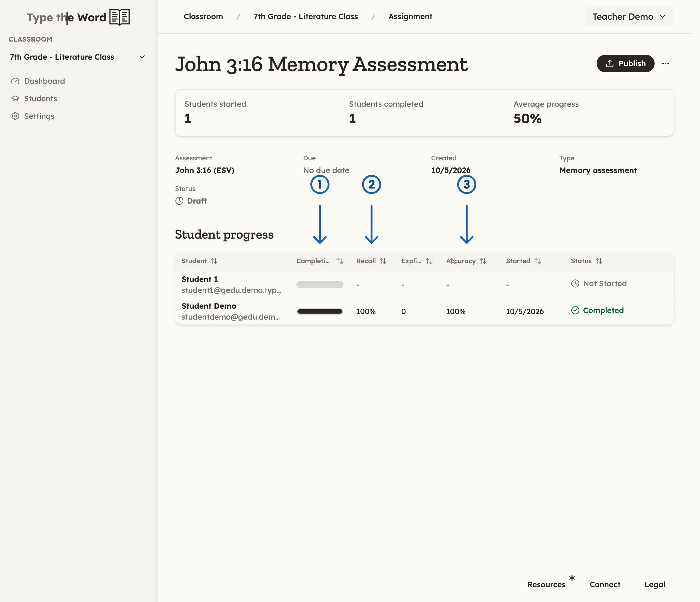Click the Type the Word book logo icon
This screenshot has height=602, width=700.
click(119, 17)
